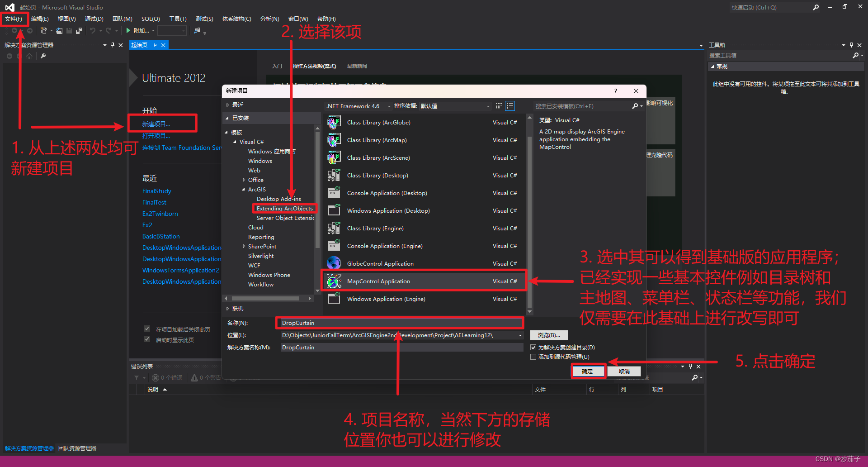Select GlobeControl Application template
The height and width of the screenshot is (467, 868).
[x=424, y=264]
